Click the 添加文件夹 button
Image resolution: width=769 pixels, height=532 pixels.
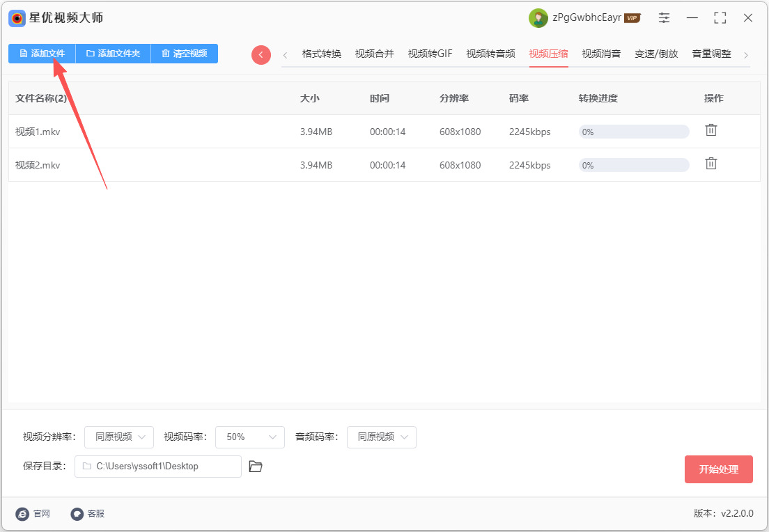coord(114,54)
